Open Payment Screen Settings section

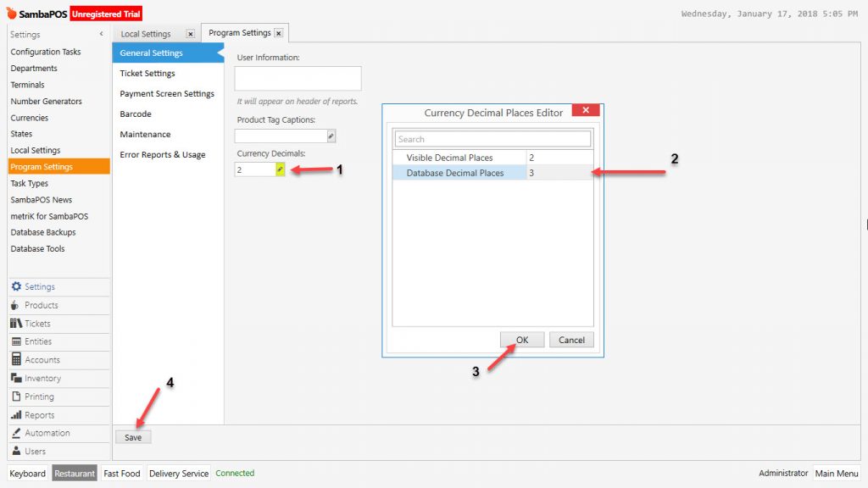(x=168, y=93)
